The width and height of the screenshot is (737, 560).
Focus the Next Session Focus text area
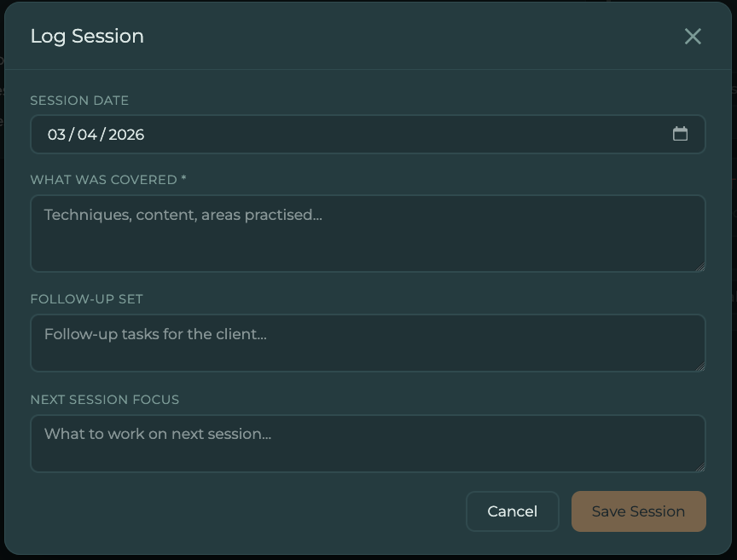[367, 442]
